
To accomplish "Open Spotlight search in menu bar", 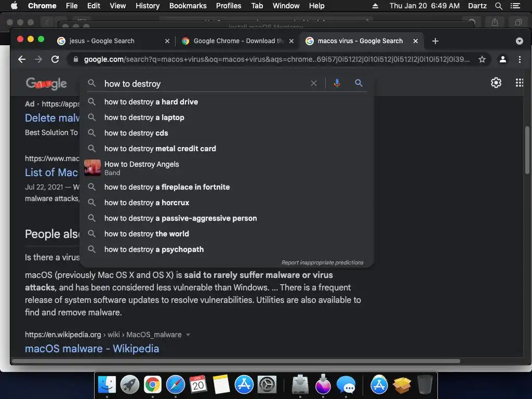I will (x=498, y=6).
